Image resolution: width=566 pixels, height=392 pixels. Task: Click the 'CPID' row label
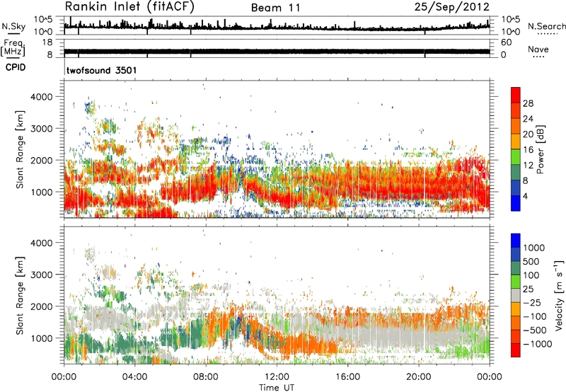pyautogui.click(x=16, y=67)
